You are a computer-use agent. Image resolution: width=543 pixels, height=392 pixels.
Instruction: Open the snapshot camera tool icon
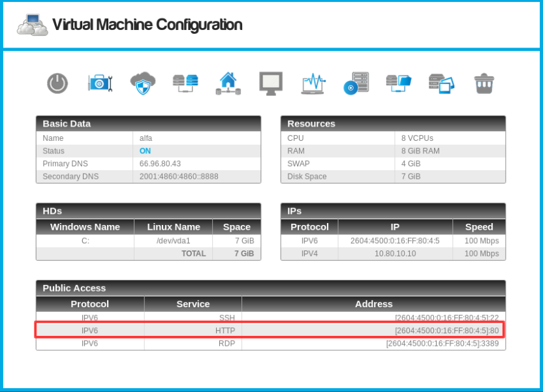click(100, 83)
